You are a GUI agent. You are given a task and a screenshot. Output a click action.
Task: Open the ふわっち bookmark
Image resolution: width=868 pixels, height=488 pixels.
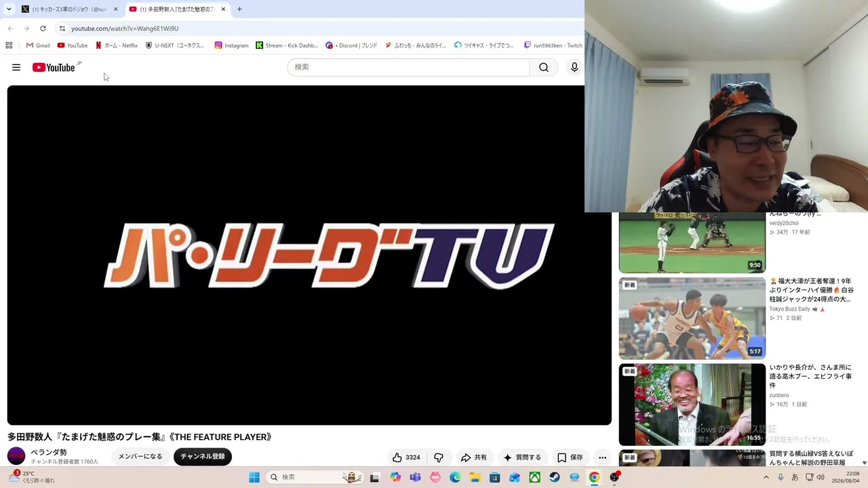click(416, 45)
